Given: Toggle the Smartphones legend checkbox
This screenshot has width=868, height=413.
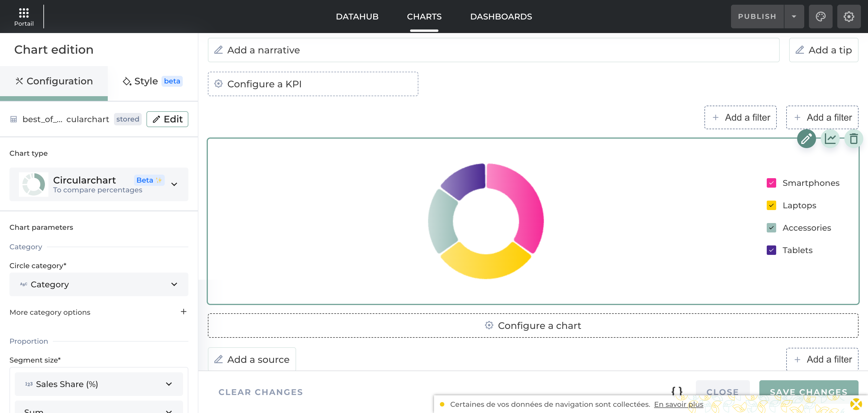Looking at the screenshot, I should tap(771, 183).
